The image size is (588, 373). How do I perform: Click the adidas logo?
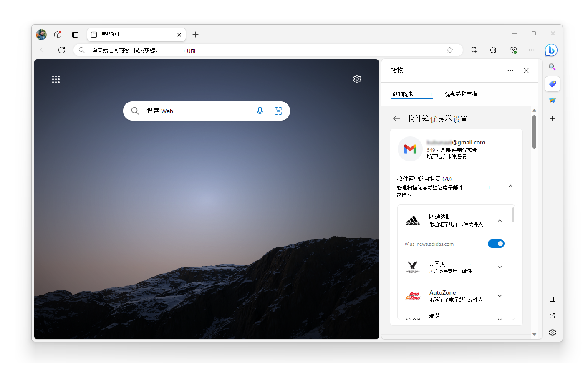(413, 221)
